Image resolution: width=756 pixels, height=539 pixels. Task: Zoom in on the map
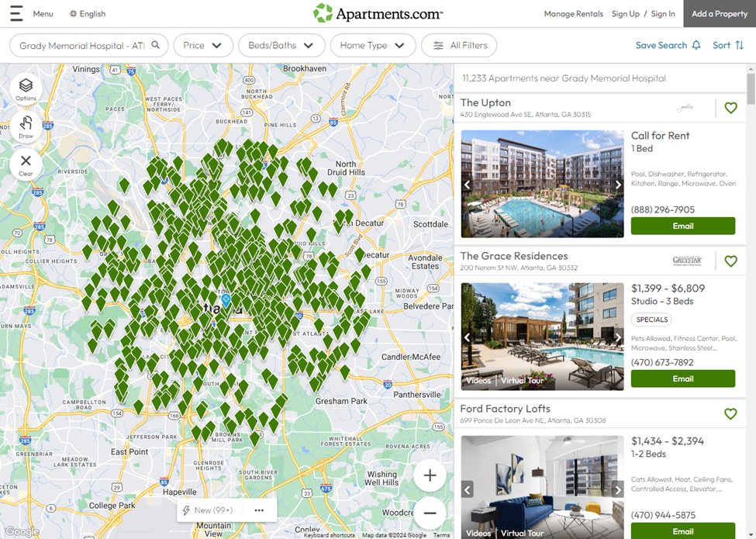tap(430, 475)
